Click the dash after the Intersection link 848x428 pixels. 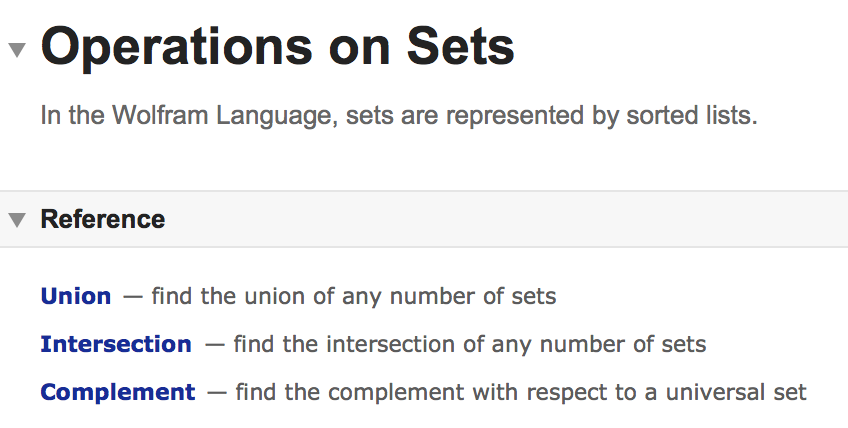[215, 345]
